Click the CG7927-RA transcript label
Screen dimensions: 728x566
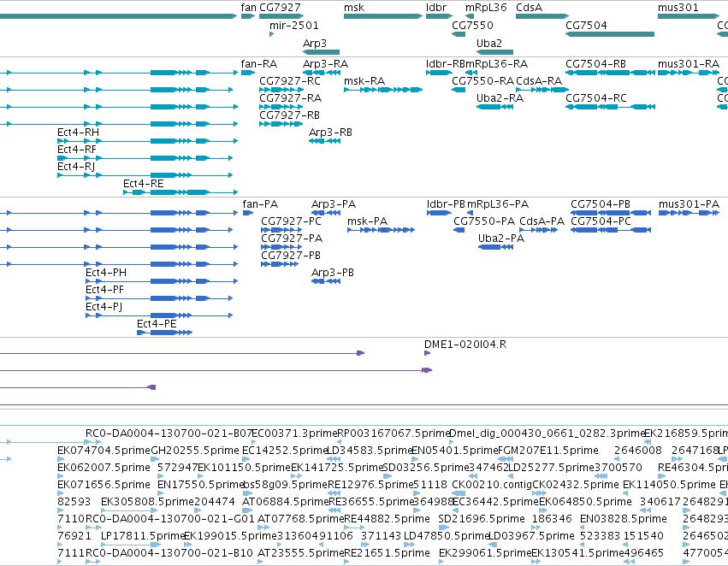tap(291, 97)
